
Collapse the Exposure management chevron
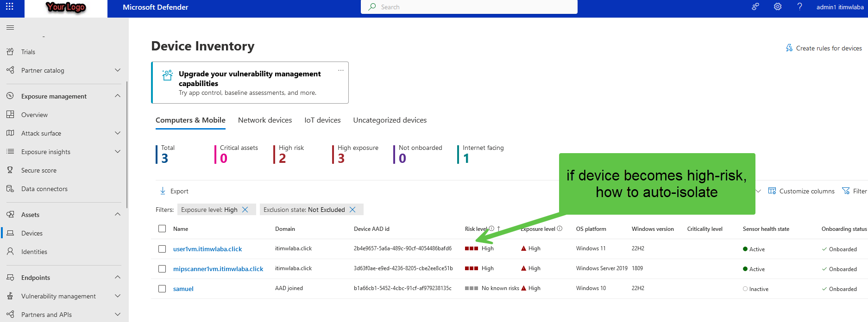coord(118,96)
